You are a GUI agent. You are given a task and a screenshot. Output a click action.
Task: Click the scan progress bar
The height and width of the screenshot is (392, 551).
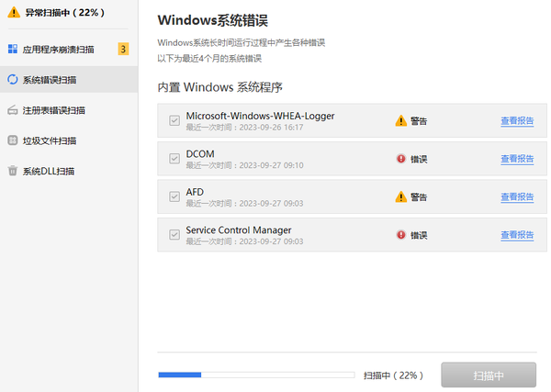pos(256,375)
